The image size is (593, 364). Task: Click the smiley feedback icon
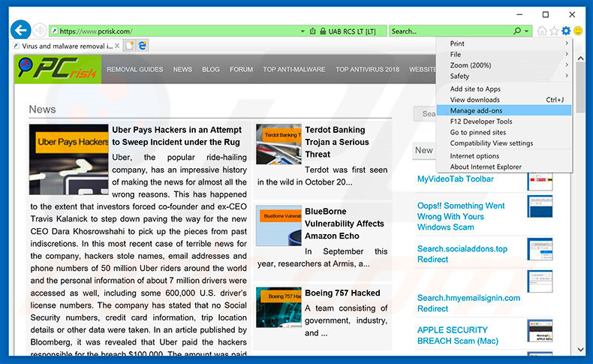coord(578,31)
